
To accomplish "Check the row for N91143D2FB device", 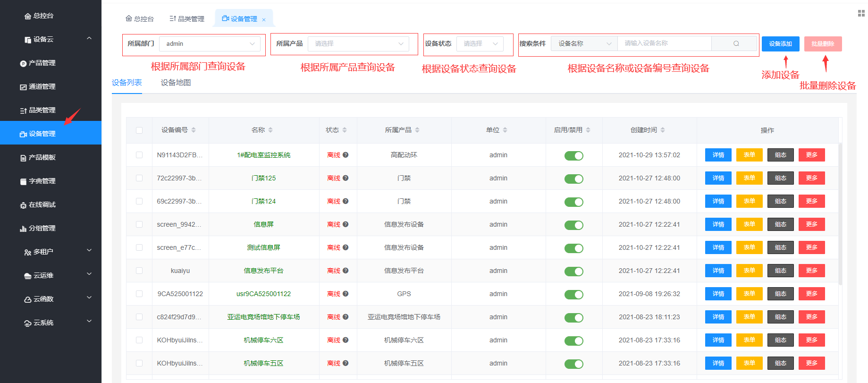I will 139,155.
